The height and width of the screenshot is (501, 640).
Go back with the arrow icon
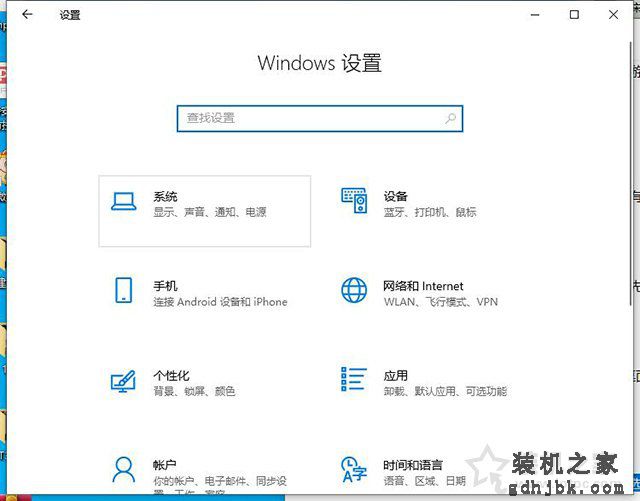click(x=27, y=15)
